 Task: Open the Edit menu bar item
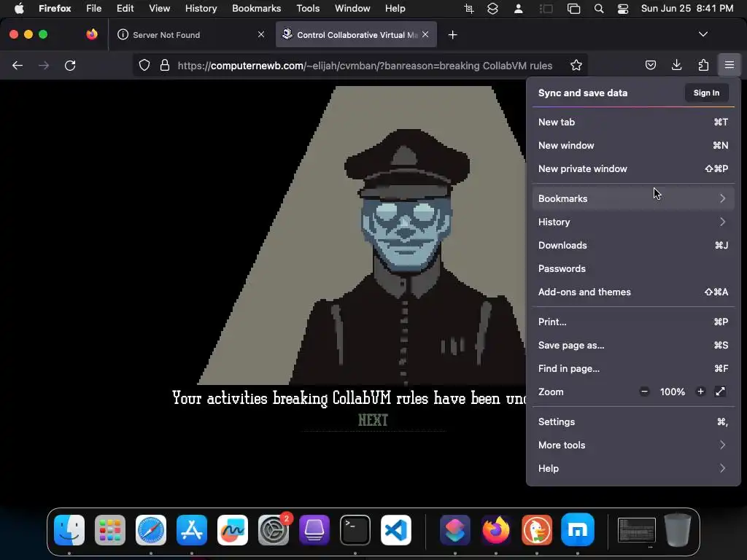(125, 9)
